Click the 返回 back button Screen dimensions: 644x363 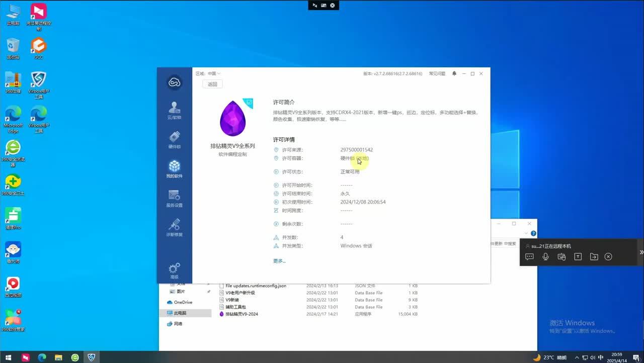[x=212, y=84]
